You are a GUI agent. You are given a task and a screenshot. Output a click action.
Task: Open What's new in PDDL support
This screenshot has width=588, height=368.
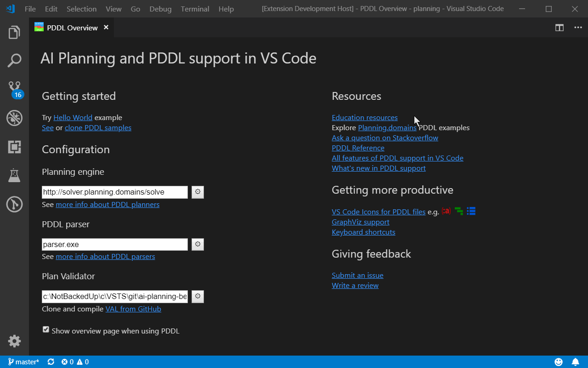point(379,168)
